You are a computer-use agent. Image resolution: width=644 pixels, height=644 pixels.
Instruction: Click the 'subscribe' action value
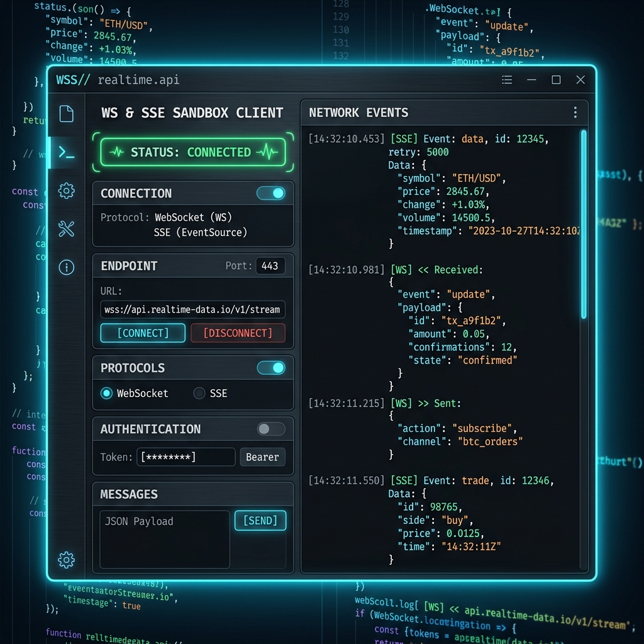pyautogui.click(x=482, y=428)
